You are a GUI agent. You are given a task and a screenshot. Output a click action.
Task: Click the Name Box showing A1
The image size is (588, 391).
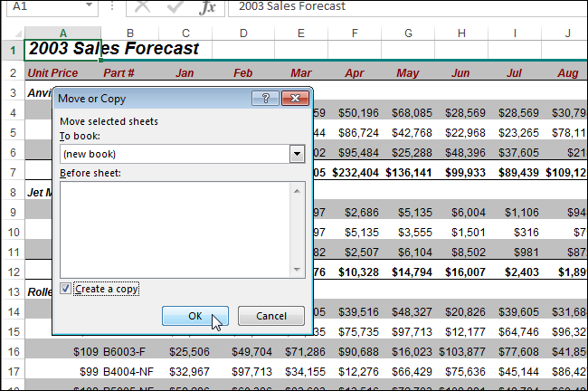point(52,6)
